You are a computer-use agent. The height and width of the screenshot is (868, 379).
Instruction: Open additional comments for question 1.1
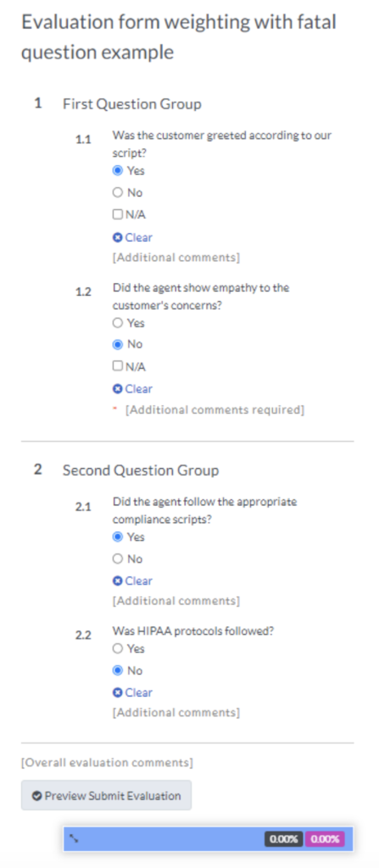176,258
